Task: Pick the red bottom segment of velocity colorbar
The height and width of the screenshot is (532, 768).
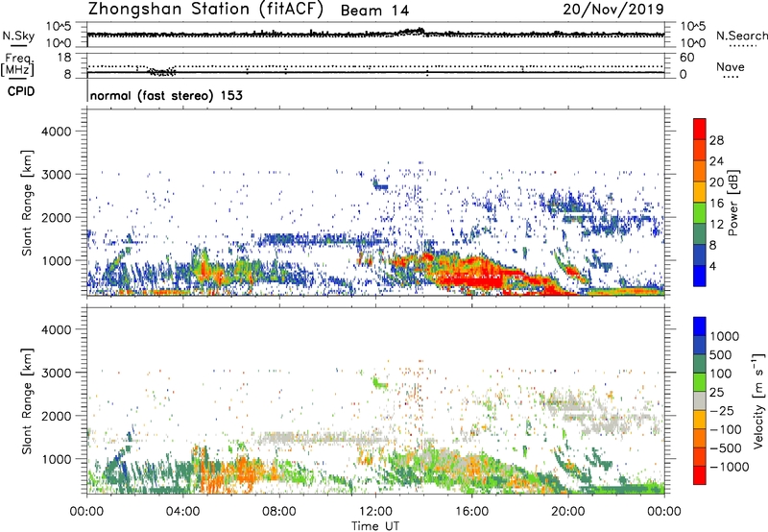Action: pos(700,475)
